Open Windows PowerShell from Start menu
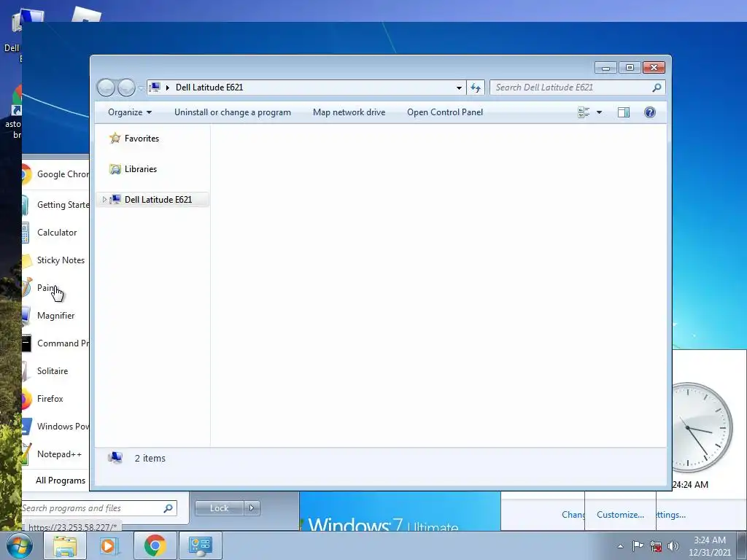The height and width of the screenshot is (560, 747). coord(55,427)
